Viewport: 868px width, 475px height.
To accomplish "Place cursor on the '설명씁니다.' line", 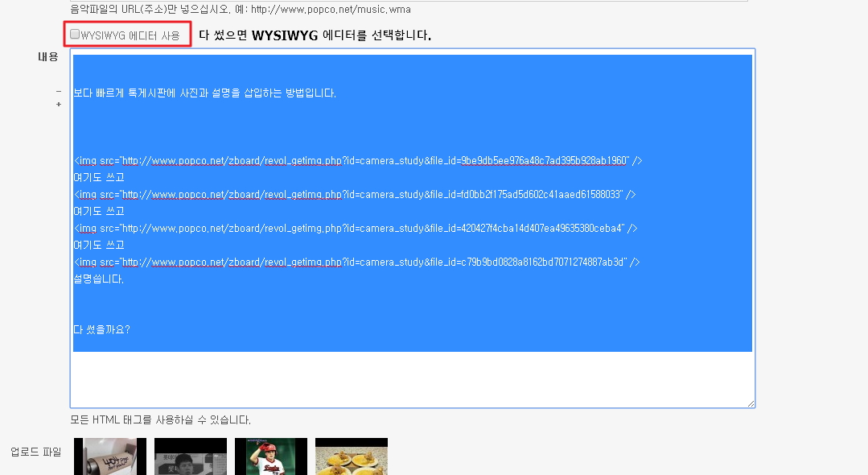I will 99,279.
